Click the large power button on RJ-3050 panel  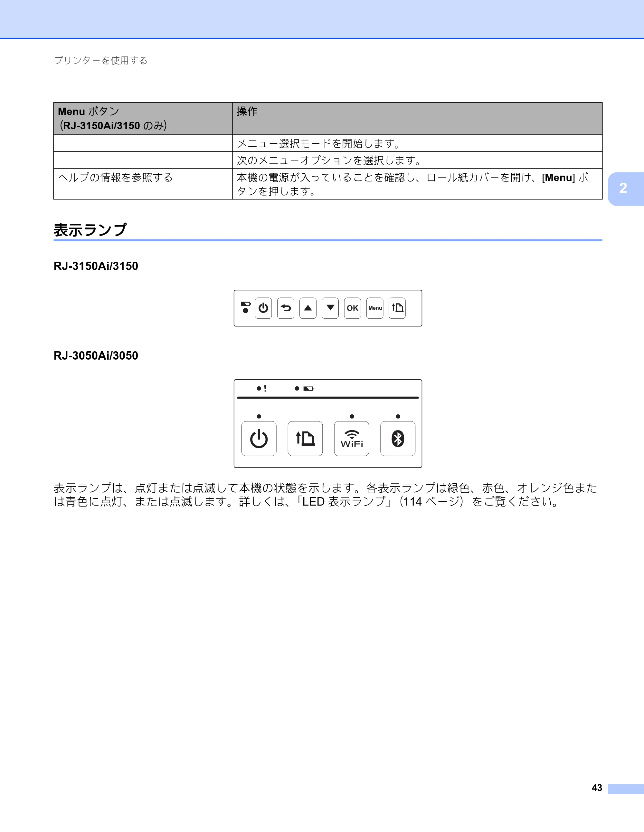tap(259, 439)
